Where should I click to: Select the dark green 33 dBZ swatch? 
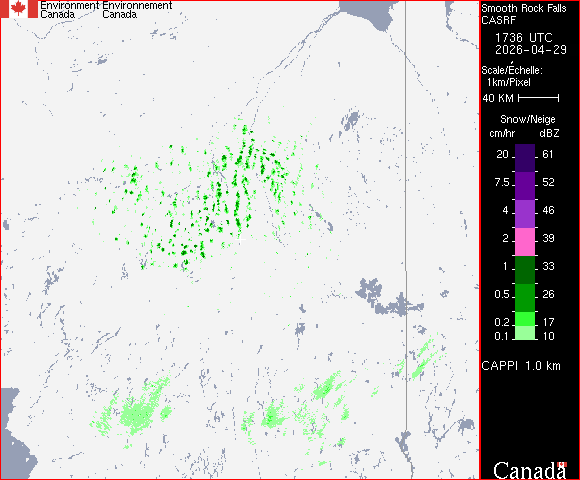pos(525,270)
